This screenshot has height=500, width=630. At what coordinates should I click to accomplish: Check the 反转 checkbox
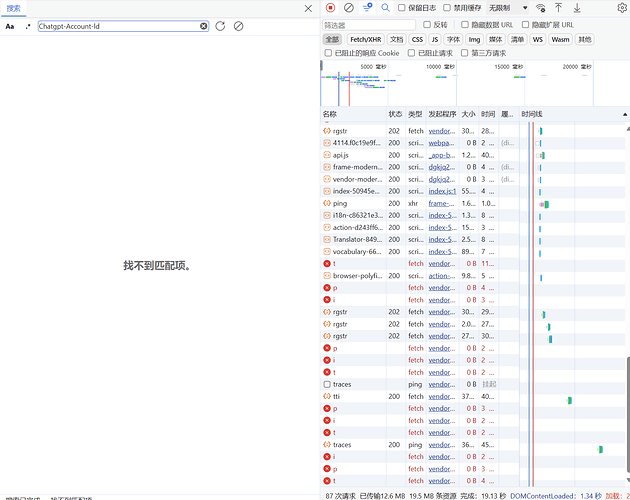(x=427, y=25)
